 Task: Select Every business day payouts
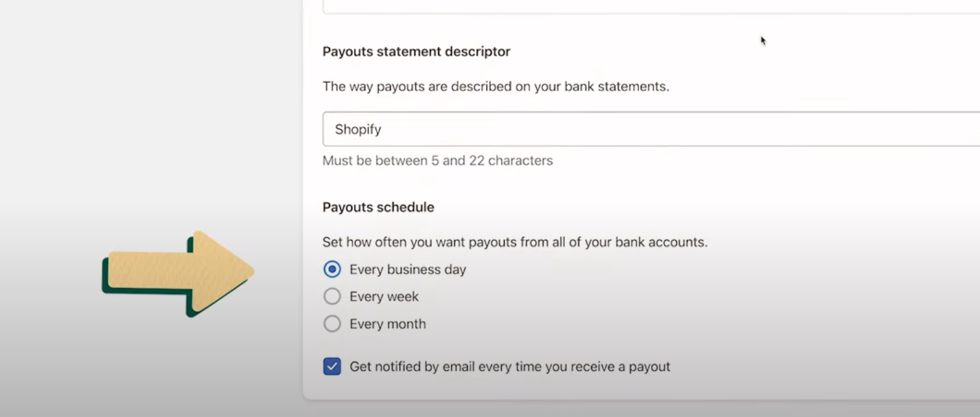click(x=332, y=269)
